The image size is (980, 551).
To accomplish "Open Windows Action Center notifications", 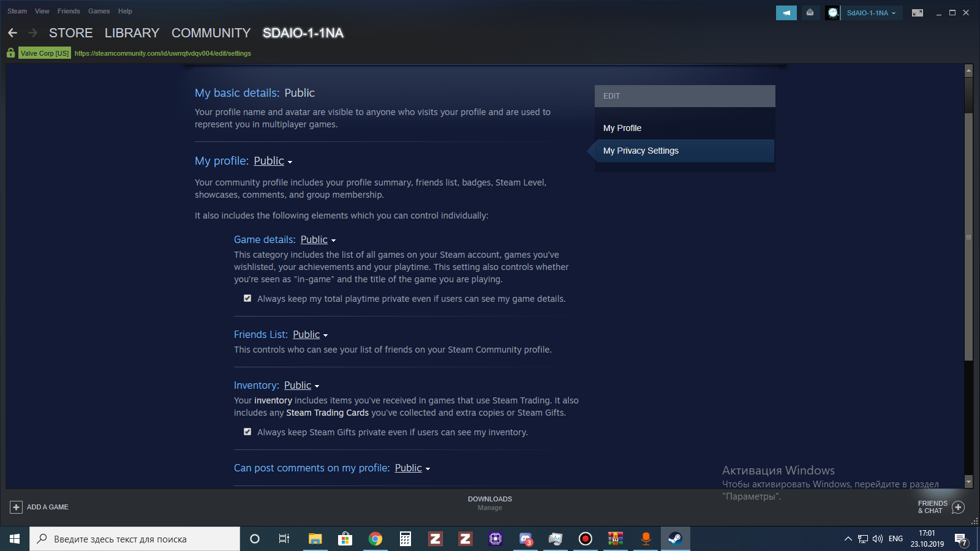I will tap(961, 539).
